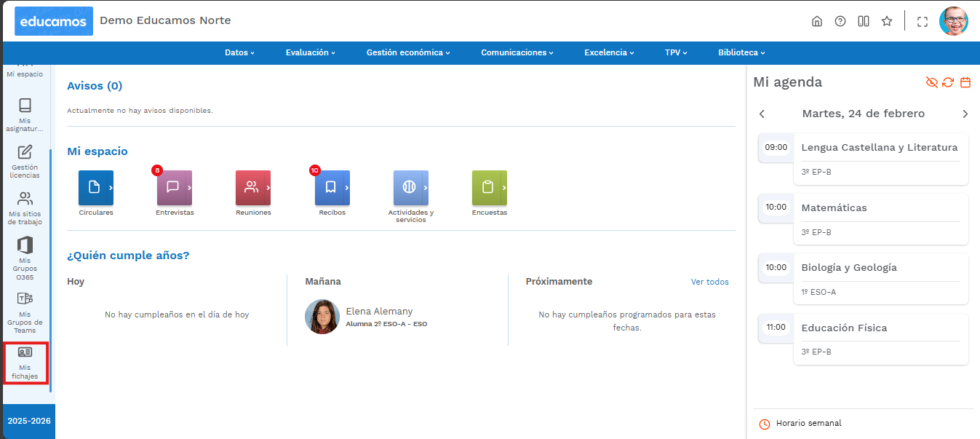The width and height of the screenshot is (980, 439).
Task: Open the Circulares tile icon
Action: pyautogui.click(x=95, y=188)
